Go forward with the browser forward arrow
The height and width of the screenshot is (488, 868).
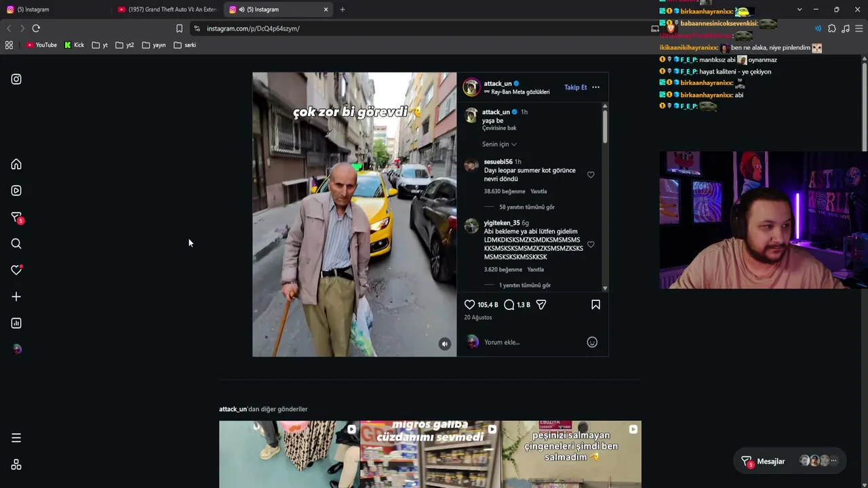pyautogui.click(x=22, y=28)
